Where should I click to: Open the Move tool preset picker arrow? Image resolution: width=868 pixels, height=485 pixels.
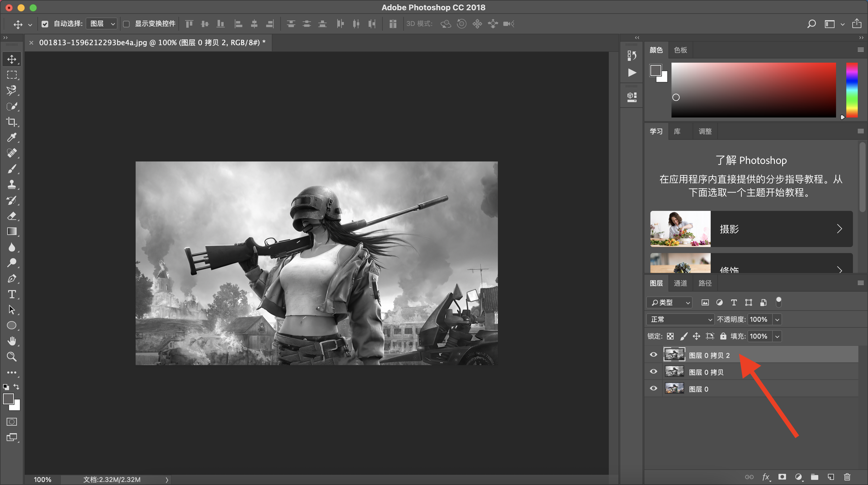30,25
